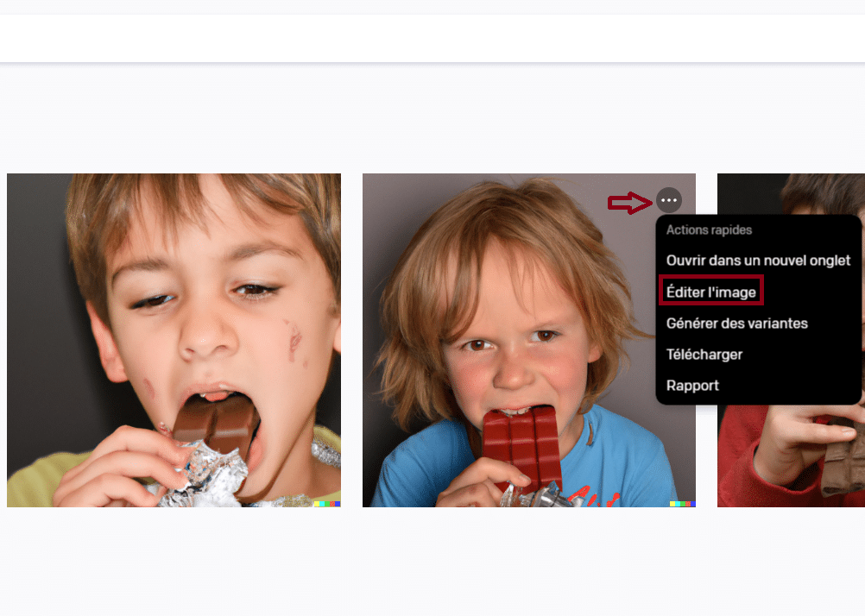The height and width of the screenshot is (616, 865).
Task: Click the red arrow annotation beside the dots
Action: point(629,203)
